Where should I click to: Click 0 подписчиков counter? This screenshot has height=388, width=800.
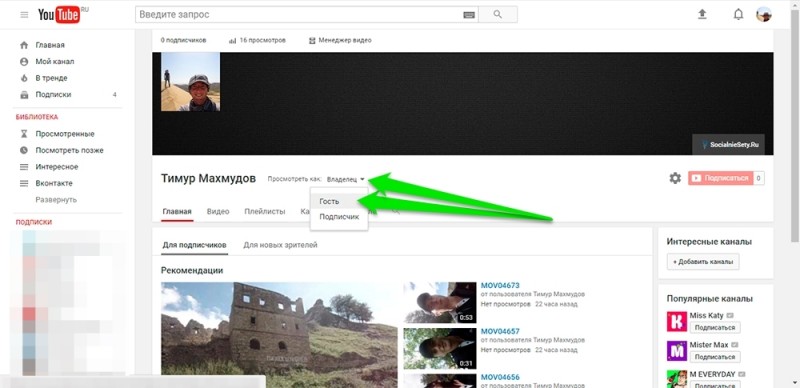point(183,40)
